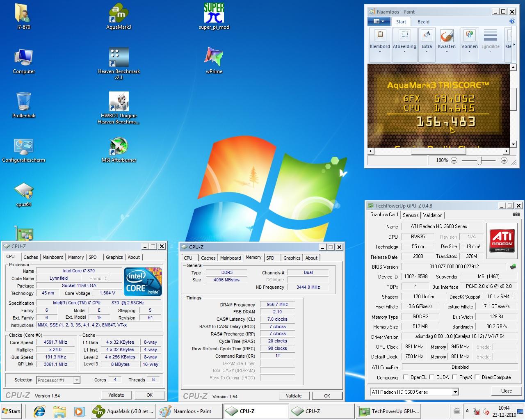Open About tab in left CPU-Z

pos(134,257)
